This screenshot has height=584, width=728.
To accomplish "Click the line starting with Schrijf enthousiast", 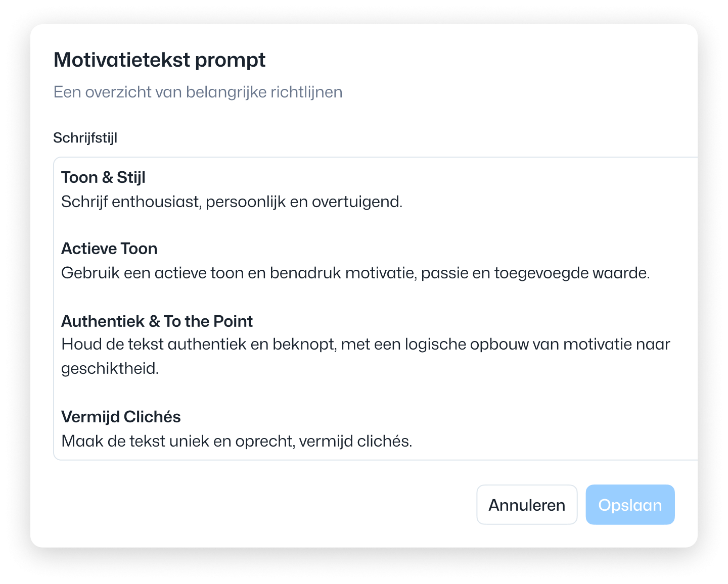I will coord(232,202).
